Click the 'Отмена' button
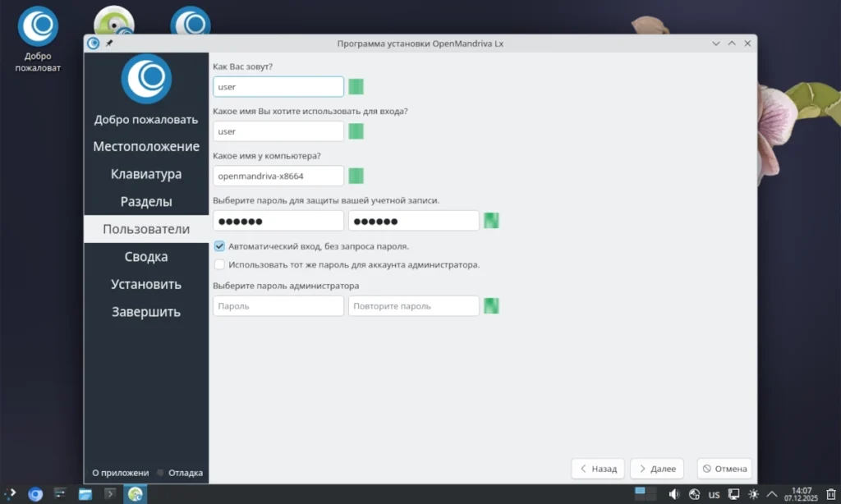Image resolution: width=841 pixels, height=504 pixels. click(724, 469)
